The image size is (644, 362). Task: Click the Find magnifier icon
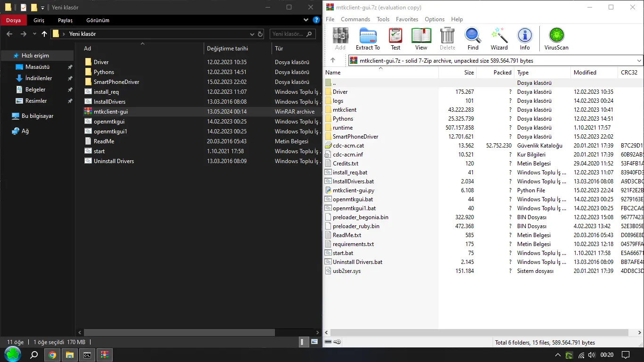(x=473, y=39)
